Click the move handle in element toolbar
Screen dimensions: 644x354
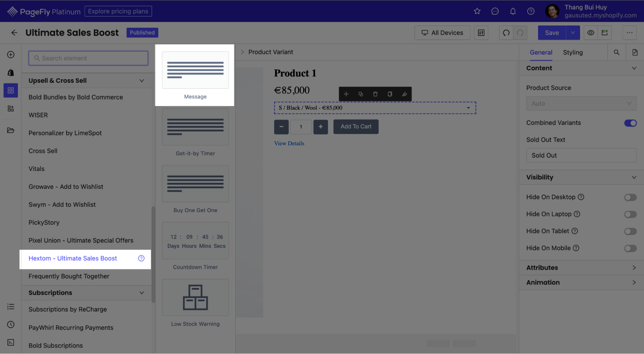(x=346, y=94)
